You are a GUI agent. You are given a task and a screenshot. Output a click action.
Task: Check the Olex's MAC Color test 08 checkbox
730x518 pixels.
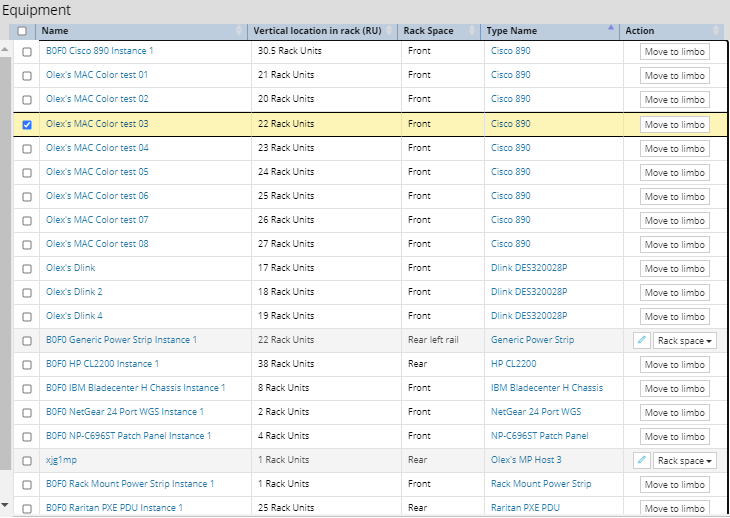coord(27,244)
